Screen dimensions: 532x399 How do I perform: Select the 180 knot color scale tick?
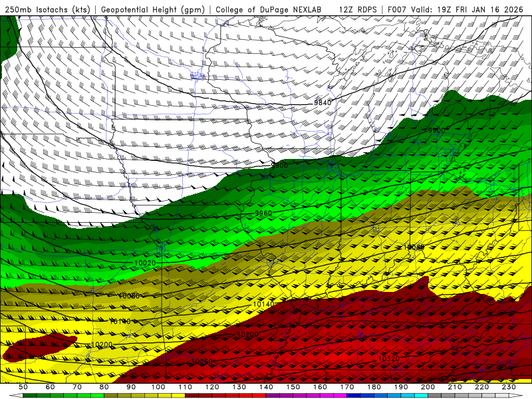click(374, 387)
